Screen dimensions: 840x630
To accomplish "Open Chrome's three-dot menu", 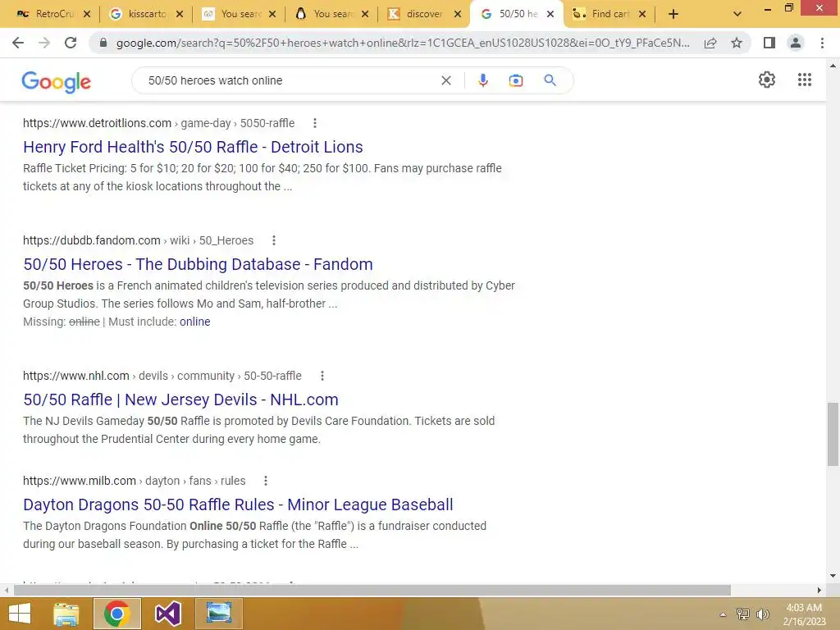I will [822, 43].
